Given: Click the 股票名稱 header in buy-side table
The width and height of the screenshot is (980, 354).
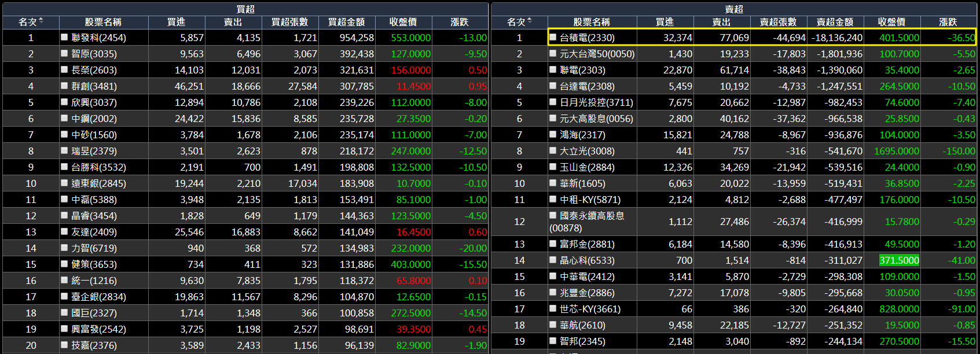Looking at the screenshot, I should coord(103,22).
